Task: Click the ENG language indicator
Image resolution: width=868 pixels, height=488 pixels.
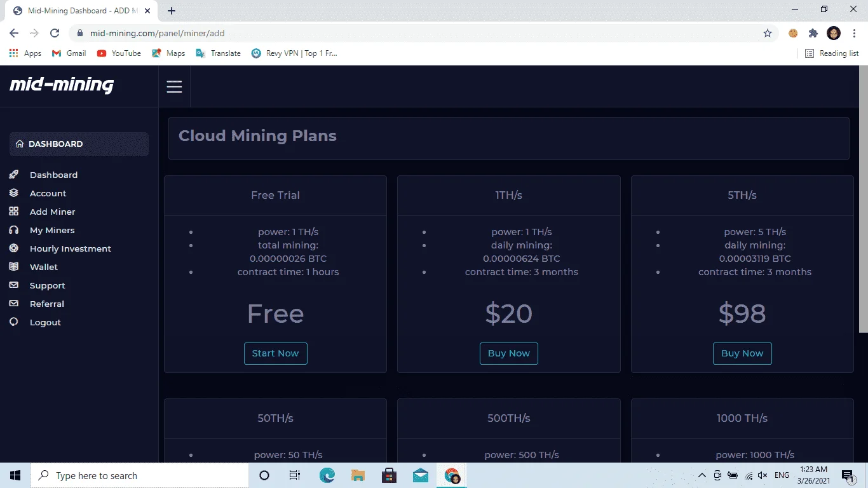Action: click(x=782, y=475)
